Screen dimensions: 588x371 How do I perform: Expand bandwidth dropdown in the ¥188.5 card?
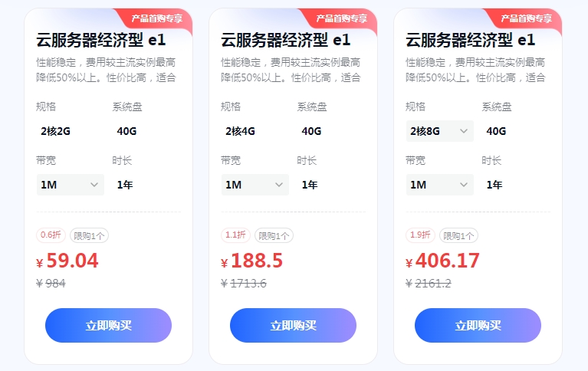pos(255,185)
